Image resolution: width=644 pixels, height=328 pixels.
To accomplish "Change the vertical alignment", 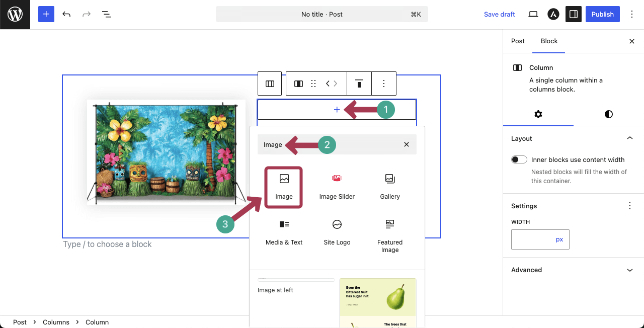I will pyautogui.click(x=359, y=84).
